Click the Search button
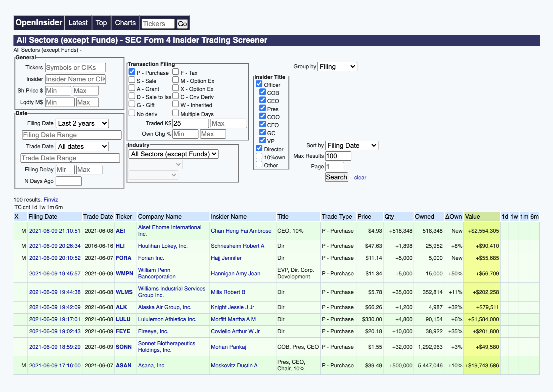This screenshot has height=392, width=553. 337,177
